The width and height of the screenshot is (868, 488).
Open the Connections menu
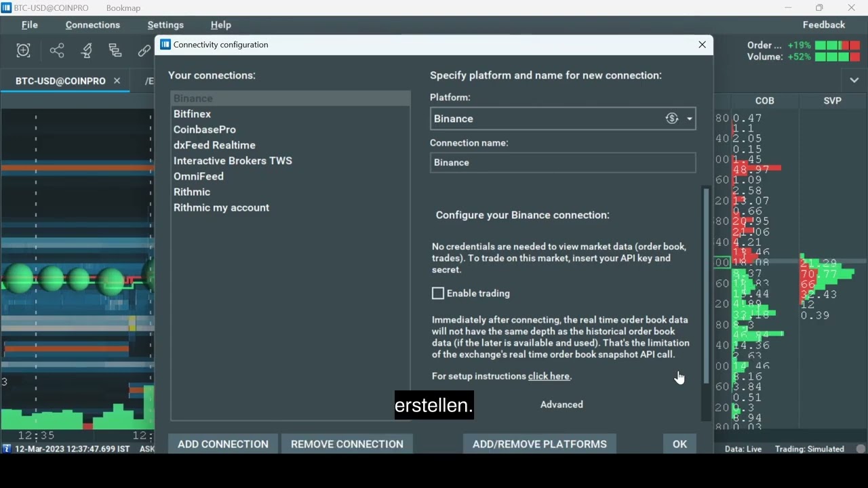(93, 25)
